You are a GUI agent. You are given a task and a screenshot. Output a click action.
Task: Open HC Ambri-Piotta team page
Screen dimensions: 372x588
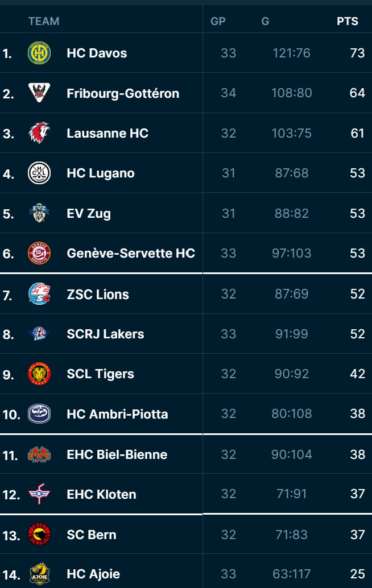coord(117,414)
